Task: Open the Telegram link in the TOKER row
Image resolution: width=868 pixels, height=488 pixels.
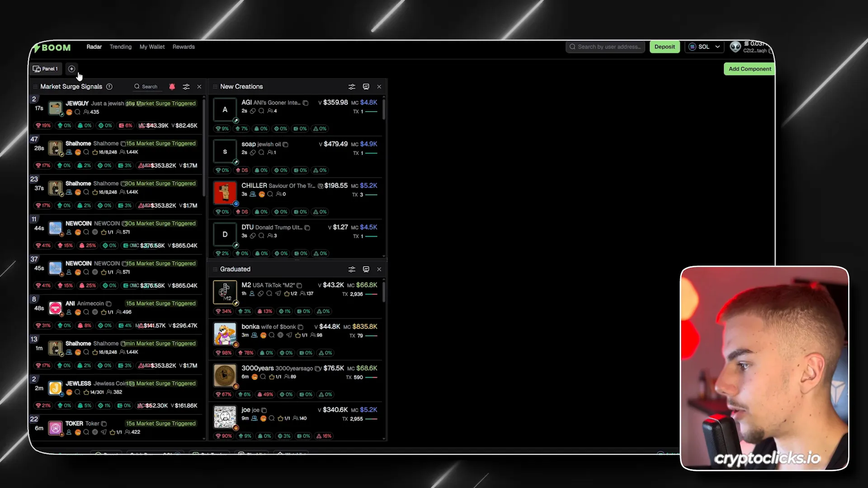Action: pyautogui.click(x=104, y=432)
